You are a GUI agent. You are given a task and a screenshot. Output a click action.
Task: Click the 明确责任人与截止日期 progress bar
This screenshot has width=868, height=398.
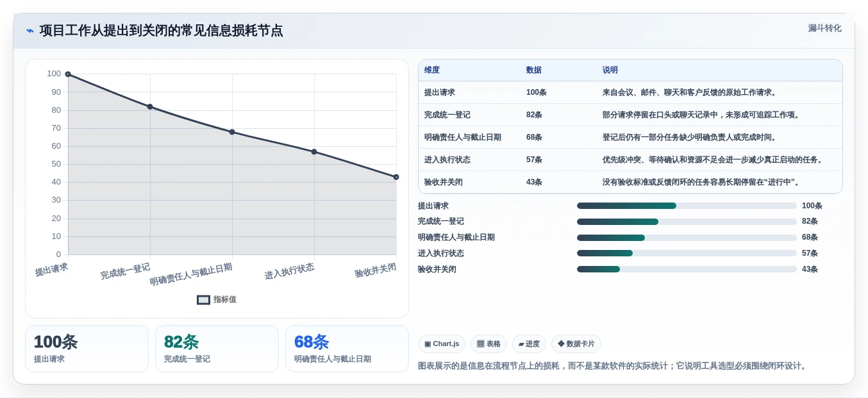click(687, 238)
